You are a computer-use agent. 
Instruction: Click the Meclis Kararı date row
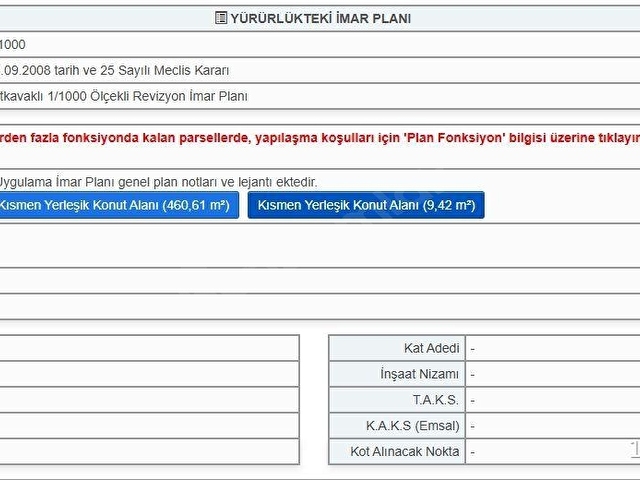(x=320, y=70)
